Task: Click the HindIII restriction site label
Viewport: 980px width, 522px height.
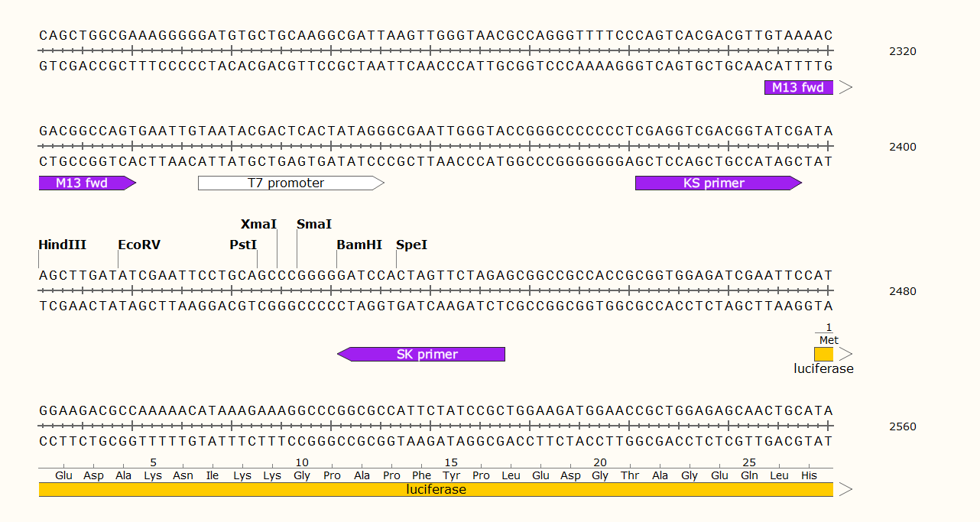Action: [63, 245]
